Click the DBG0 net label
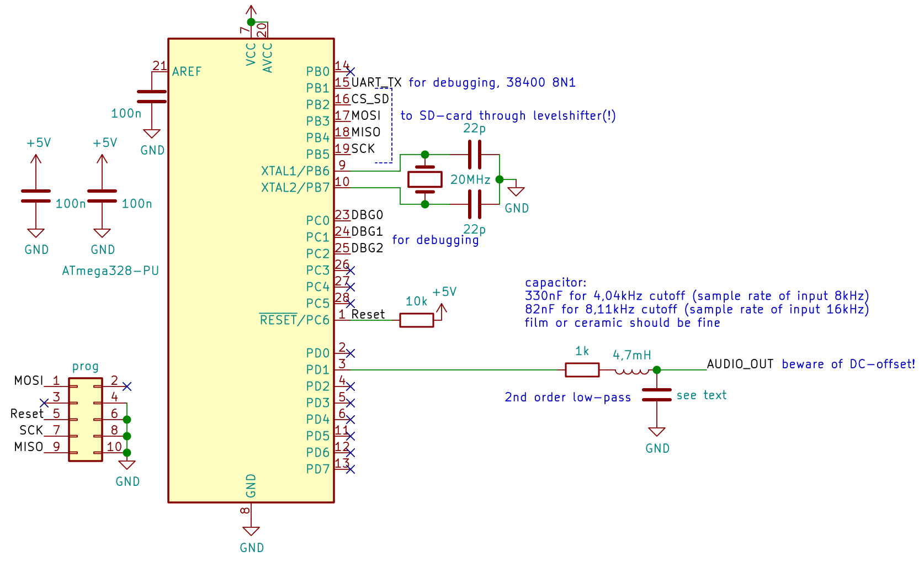 tap(367, 215)
